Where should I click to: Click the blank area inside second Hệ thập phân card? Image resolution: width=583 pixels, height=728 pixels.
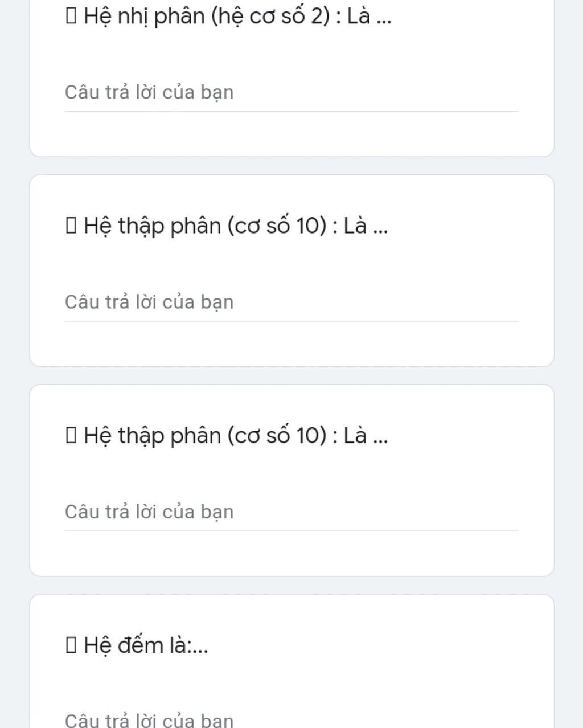click(291, 554)
